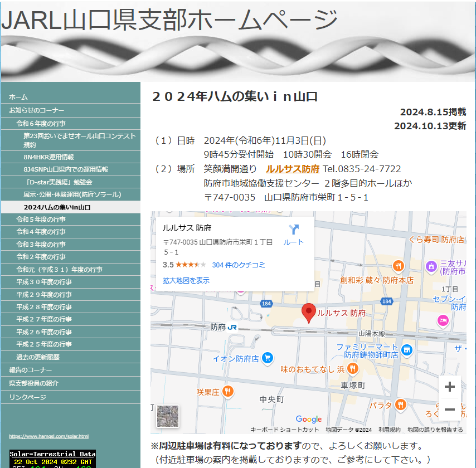Open 令和２年度の行事 menu item
The height and width of the screenshot is (468, 476).
click(x=70, y=257)
